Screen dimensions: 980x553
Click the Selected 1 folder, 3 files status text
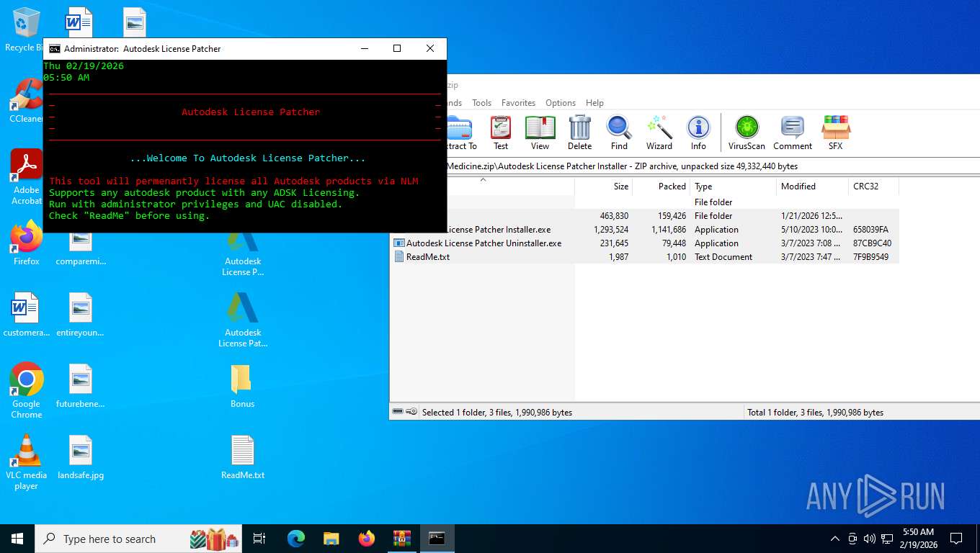click(x=497, y=413)
